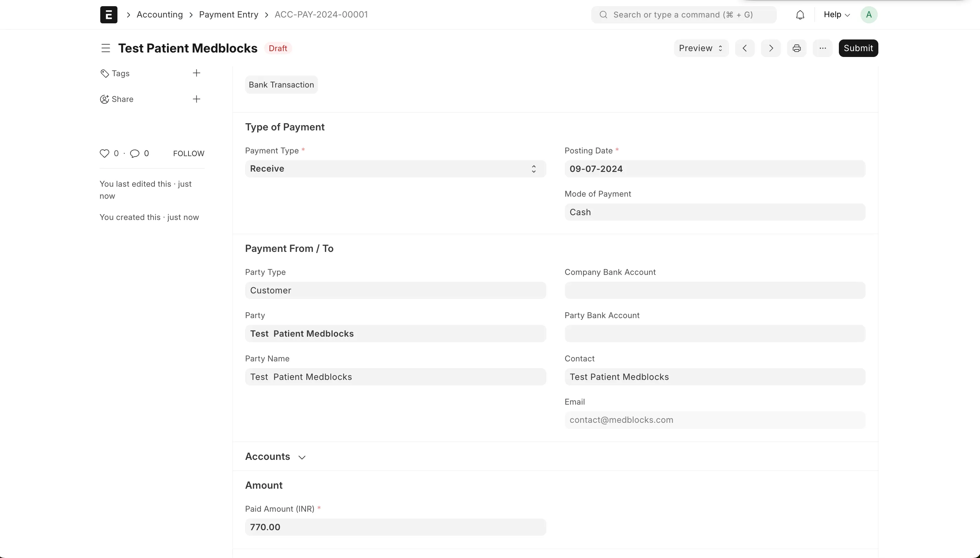The width and height of the screenshot is (980, 558).
Task: Share the document via plus icon
Action: point(196,99)
